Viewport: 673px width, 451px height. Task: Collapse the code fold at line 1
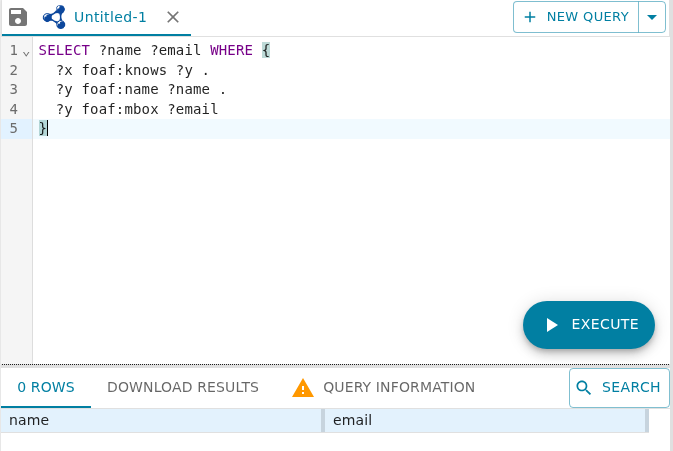[x=26, y=54]
